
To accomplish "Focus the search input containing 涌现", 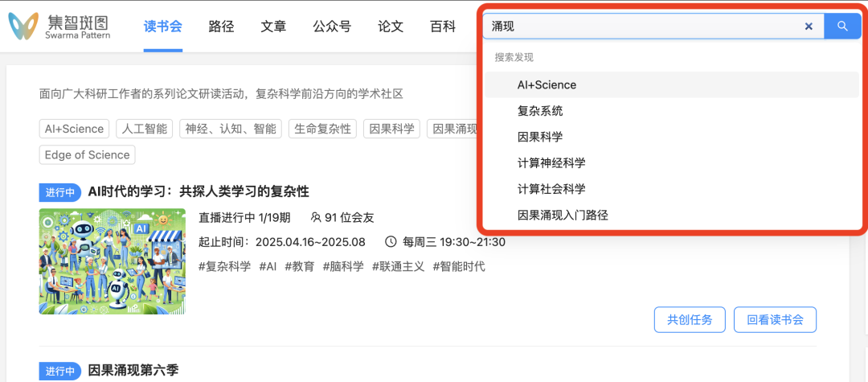I will tap(643, 27).
